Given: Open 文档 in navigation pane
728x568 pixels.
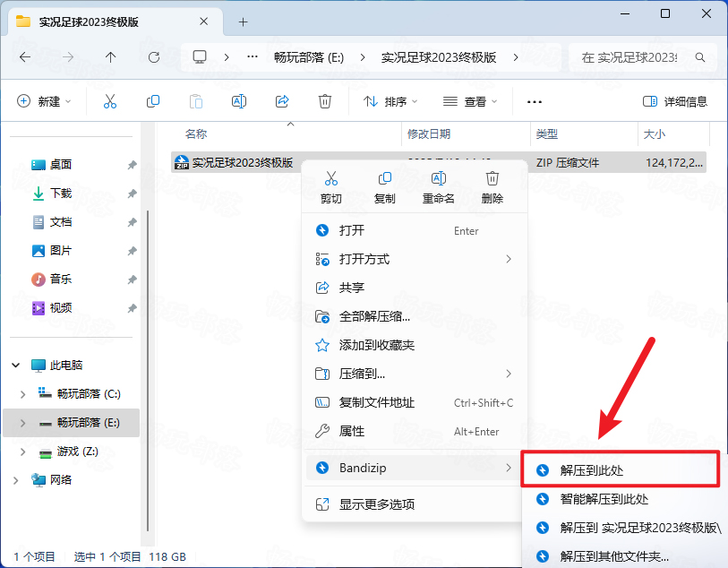Looking at the screenshot, I should [60, 222].
